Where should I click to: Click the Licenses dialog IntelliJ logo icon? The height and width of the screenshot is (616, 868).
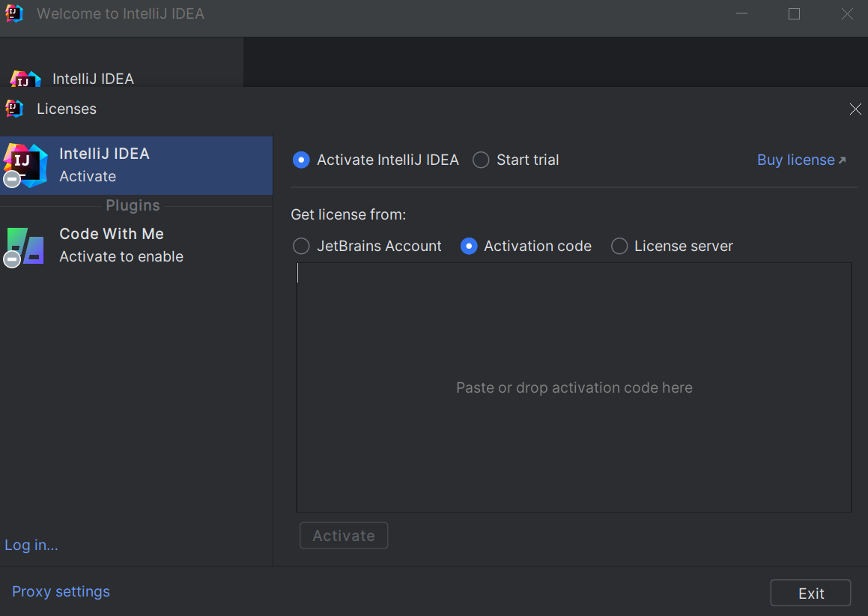[14, 109]
